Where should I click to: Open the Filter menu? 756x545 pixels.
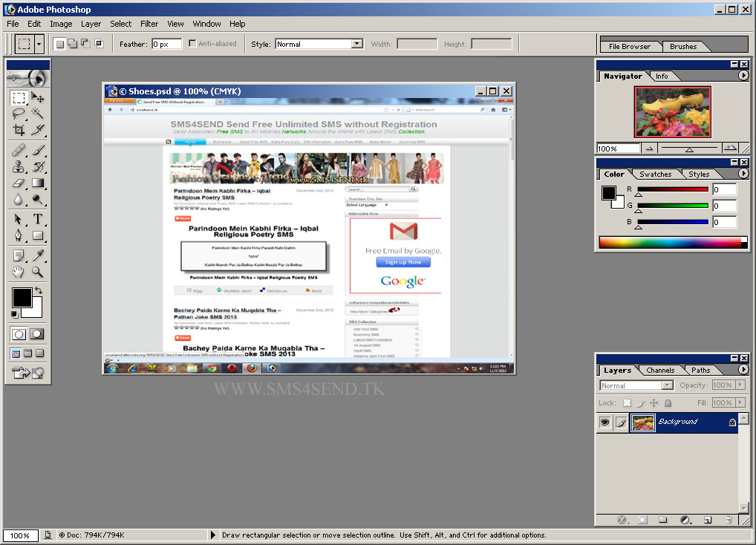tap(149, 24)
